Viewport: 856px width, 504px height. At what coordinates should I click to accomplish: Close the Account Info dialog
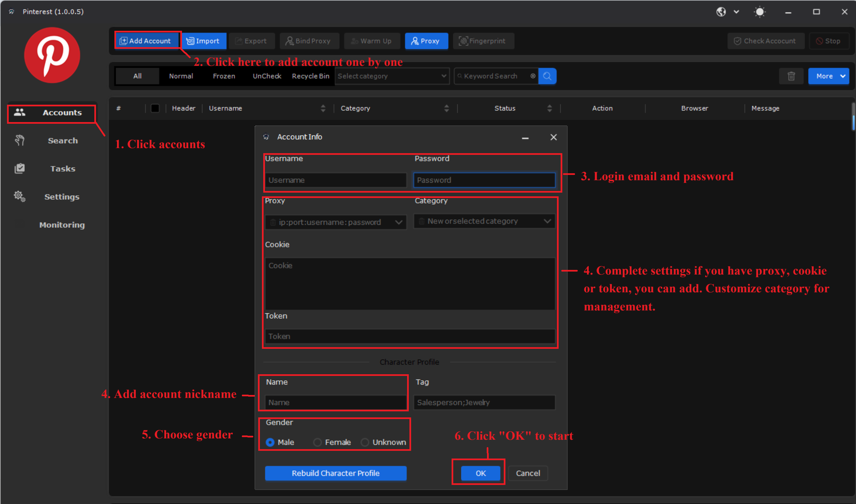tap(553, 137)
